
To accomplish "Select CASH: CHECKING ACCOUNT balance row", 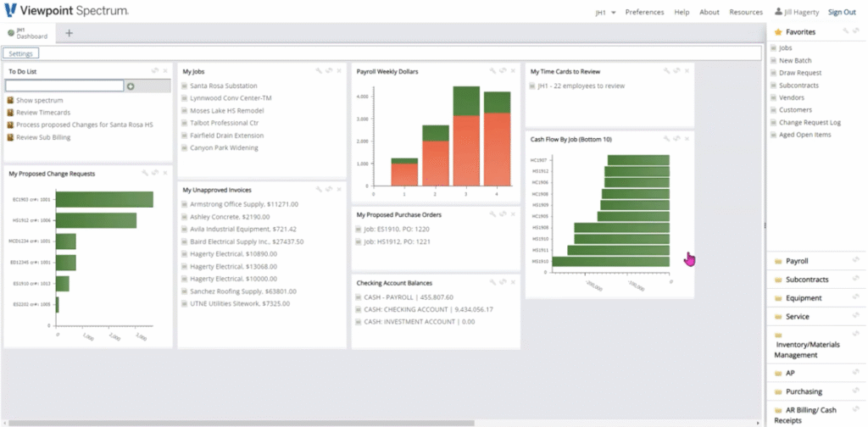I will (x=428, y=310).
